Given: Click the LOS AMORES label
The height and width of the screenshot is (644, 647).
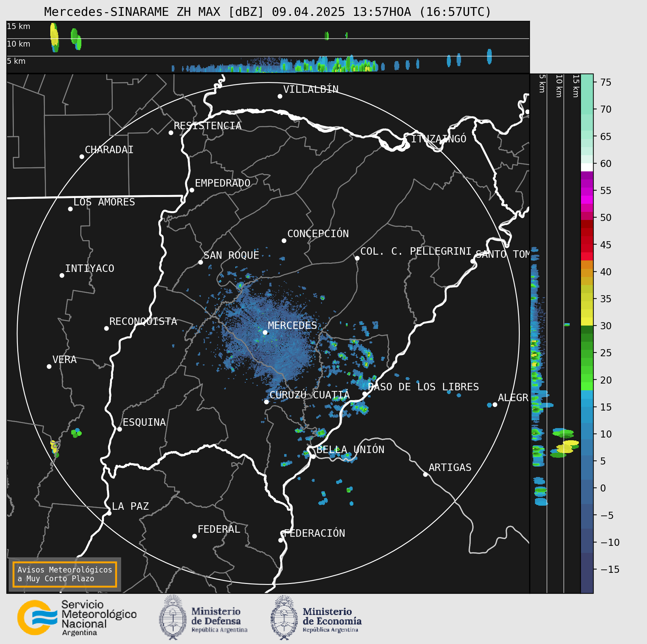Looking at the screenshot, I should (104, 202).
